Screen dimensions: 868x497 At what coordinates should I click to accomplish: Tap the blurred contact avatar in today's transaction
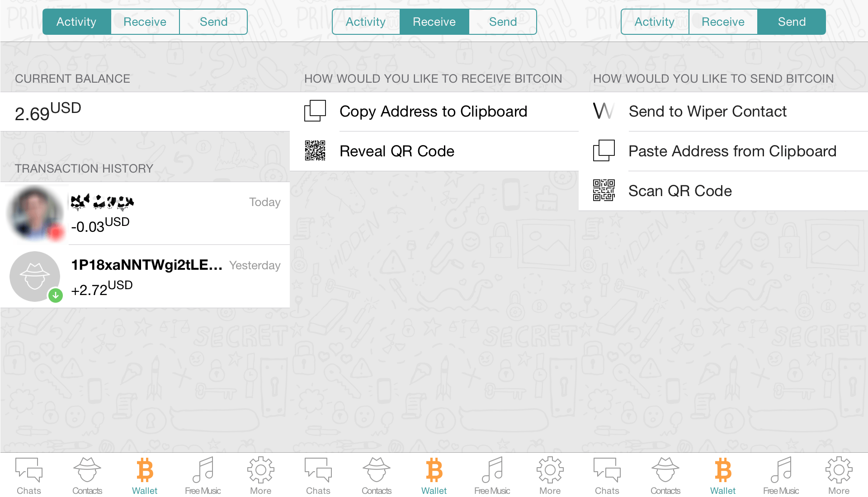(35, 213)
